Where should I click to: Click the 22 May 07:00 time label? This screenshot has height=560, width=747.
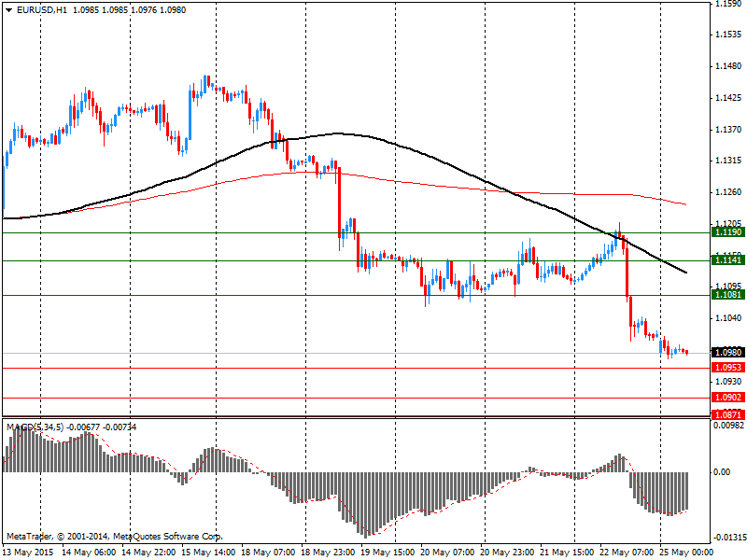pyautogui.click(x=627, y=553)
